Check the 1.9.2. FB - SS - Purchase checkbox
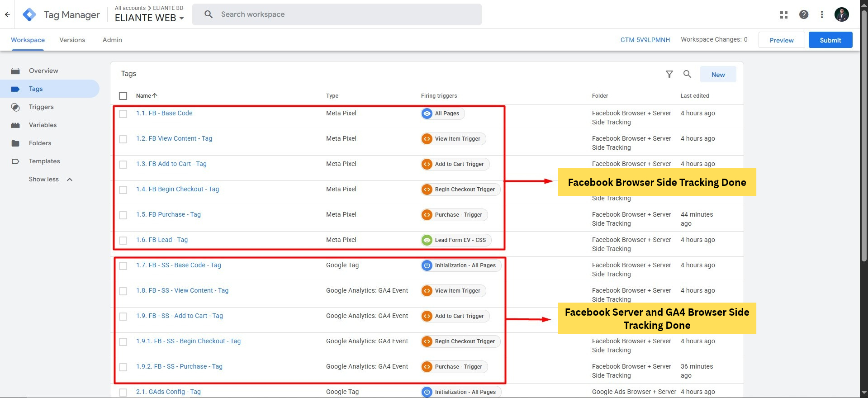The image size is (868, 398). (x=123, y=367)
